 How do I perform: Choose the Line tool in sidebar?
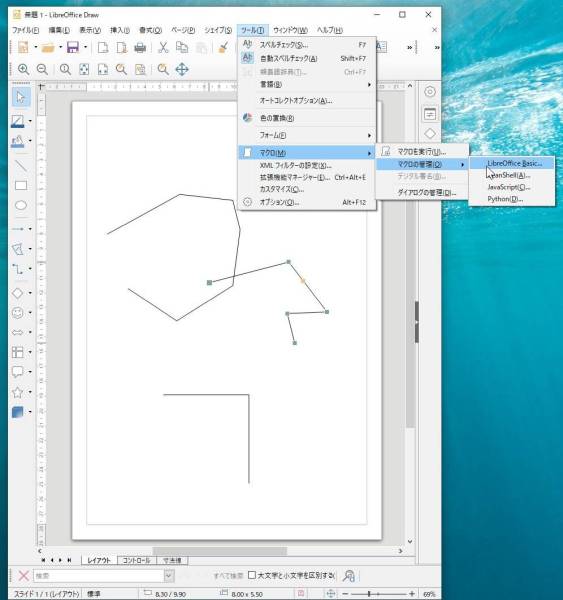(x=21, y=165)
